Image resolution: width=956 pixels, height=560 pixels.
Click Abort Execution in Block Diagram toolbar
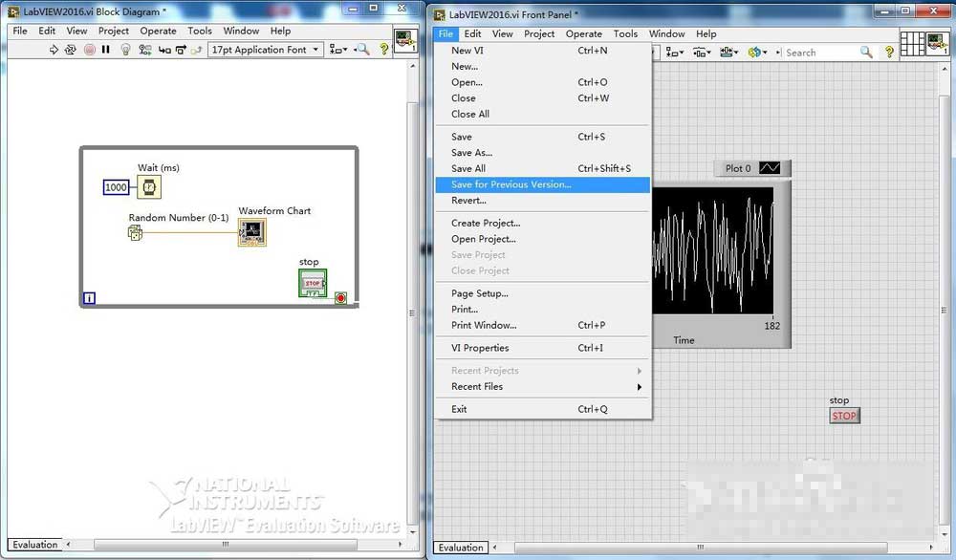pyautogui.click(x=90, y=50)
